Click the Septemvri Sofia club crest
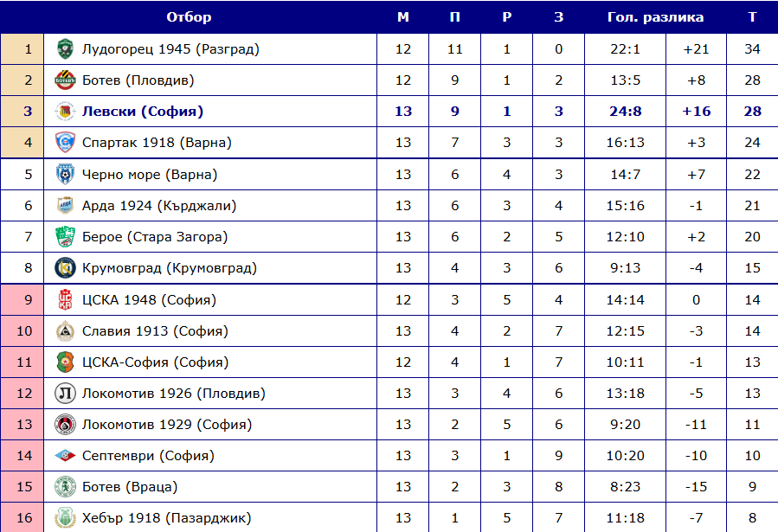The width and height of the screenshot is (778, 532). tap(65, 456)
